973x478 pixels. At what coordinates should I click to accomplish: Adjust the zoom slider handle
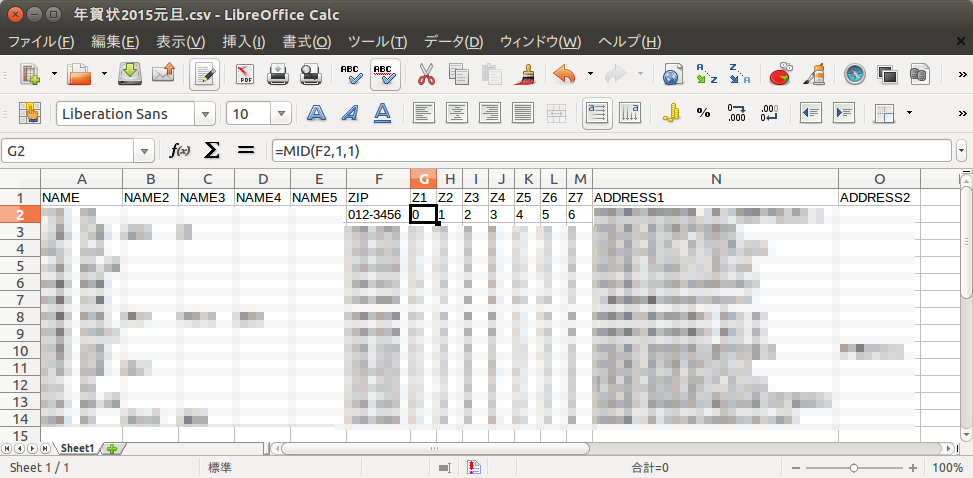[x=854, y=468]
